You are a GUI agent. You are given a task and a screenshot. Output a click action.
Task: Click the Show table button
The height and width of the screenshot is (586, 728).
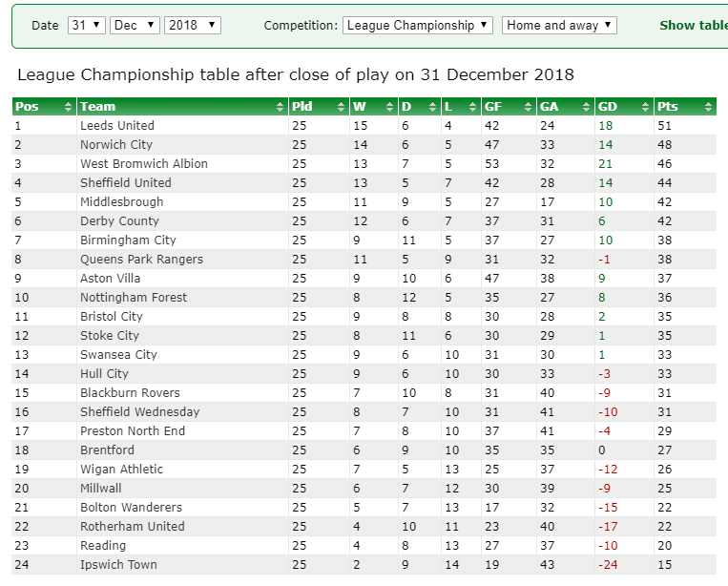[694, 25]
